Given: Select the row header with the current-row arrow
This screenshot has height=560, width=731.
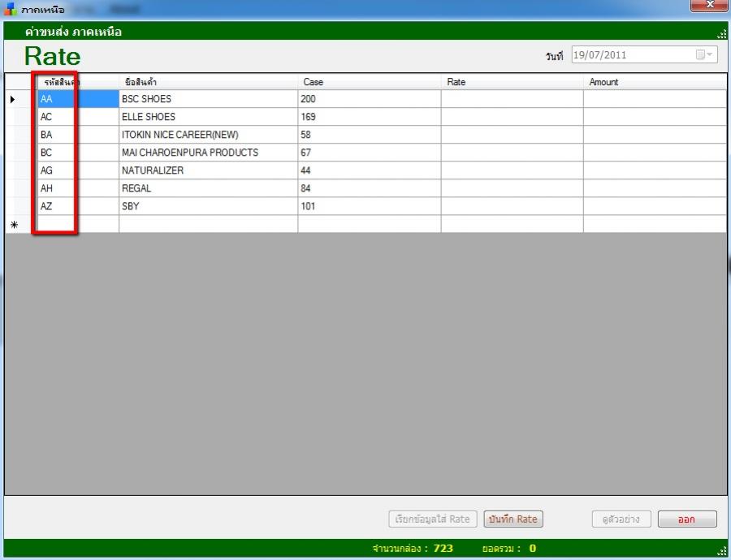Looking at the screenshot, I should (21, 99).
